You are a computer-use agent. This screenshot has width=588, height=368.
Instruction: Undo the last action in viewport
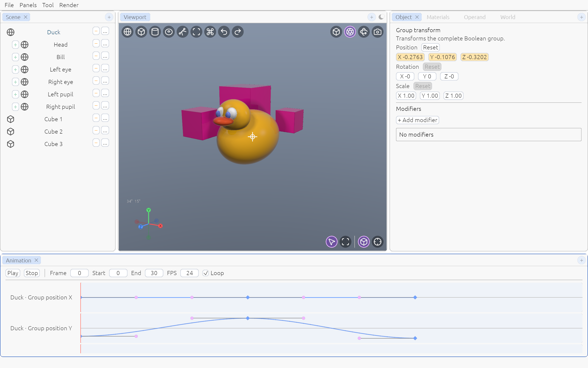[x=224, y=32]
